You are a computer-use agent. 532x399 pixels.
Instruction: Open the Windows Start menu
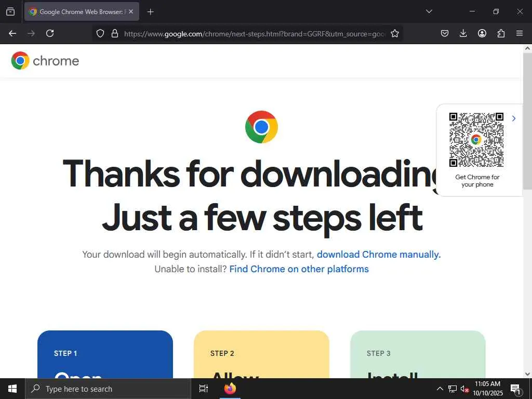click(12, 389)
